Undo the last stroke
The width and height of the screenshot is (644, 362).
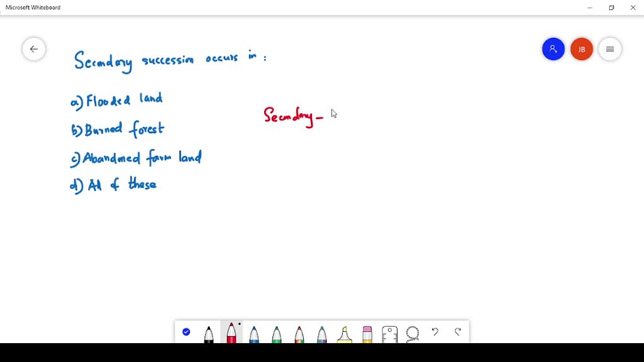click(435, 331)
